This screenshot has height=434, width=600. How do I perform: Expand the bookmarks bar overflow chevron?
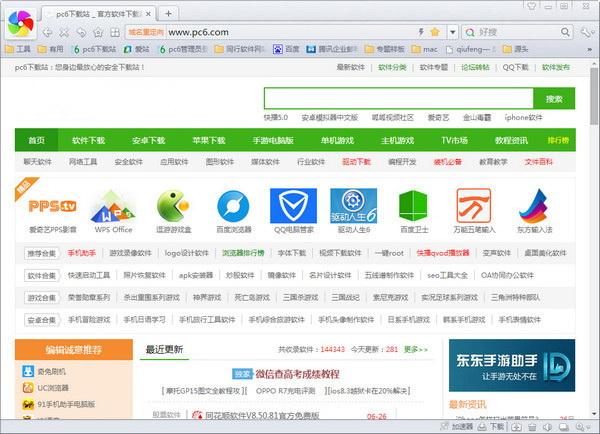[x=590, y=49]
